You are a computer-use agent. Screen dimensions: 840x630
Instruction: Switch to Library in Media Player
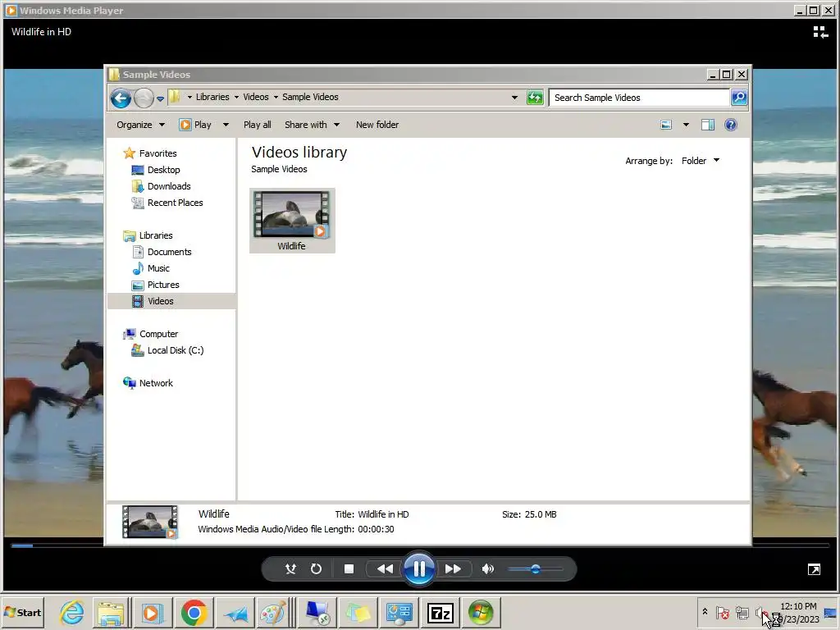(820, 32)
